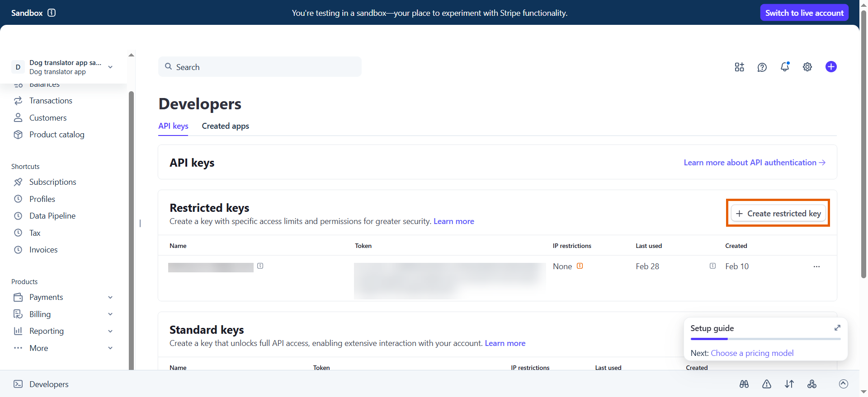Click the Reporting bar chart icon

(18, 331)
